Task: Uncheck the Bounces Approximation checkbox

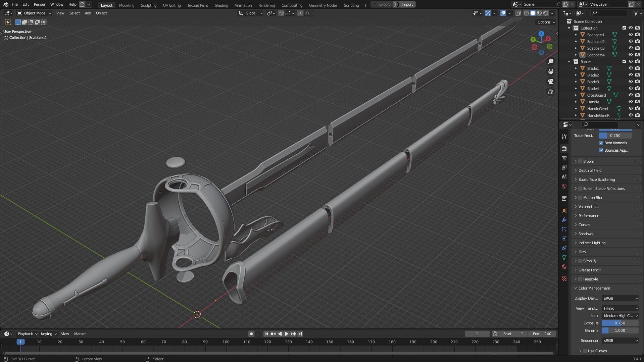Action: pyautogui.click(x=601, y=150)
